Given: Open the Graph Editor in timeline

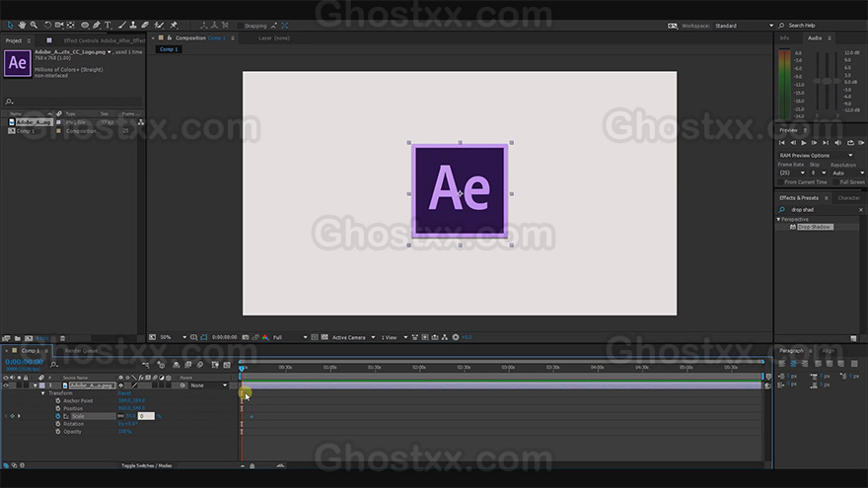Looking at the screenshot, I should 227,365.
